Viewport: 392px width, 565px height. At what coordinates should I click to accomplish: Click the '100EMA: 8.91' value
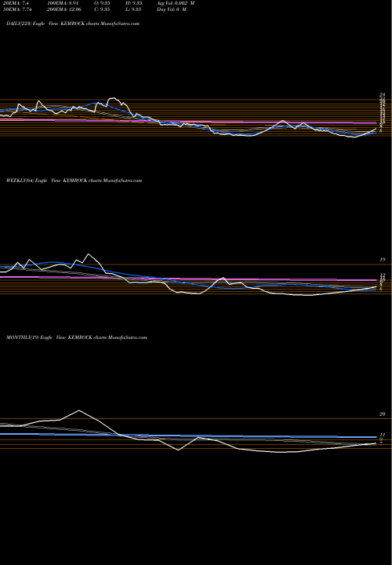(x=63, y=3)
